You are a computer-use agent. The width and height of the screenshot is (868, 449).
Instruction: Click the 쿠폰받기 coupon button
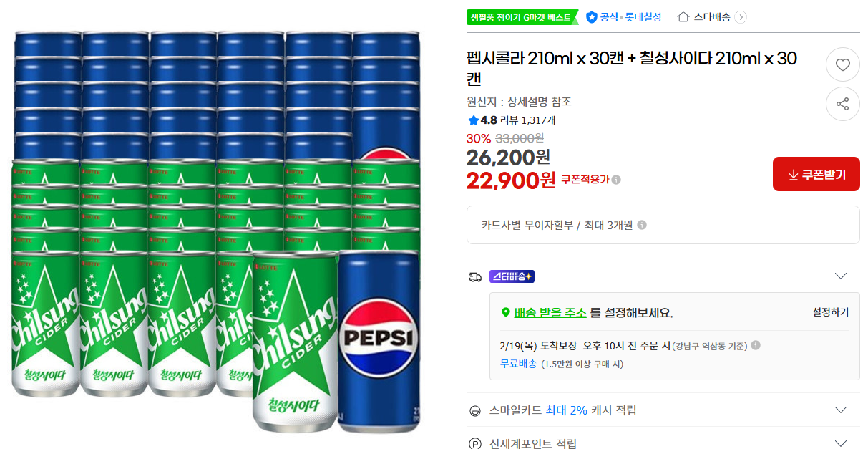point(816,173)
